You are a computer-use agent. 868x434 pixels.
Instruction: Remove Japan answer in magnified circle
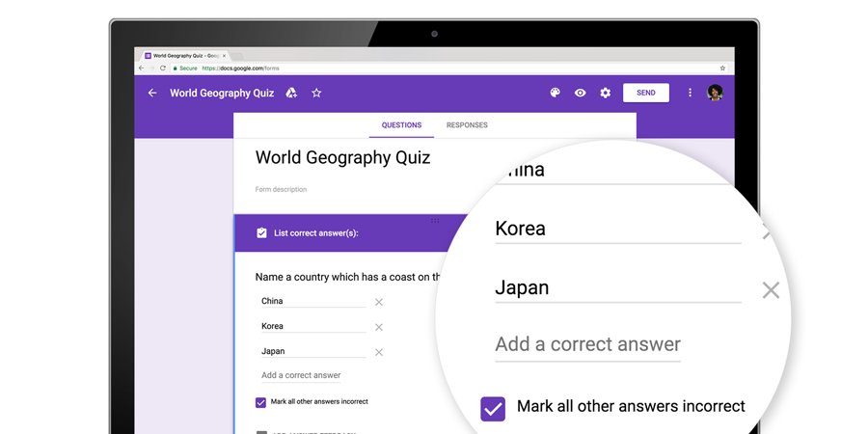point(771,290)
